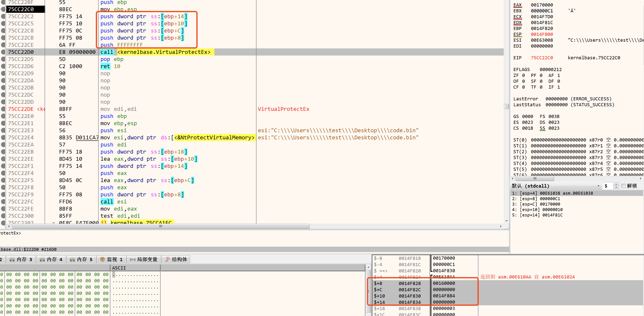The width and height of the screenshot is (644, 316).
Task: Open the 监视 1 watch tab
Action: point(112,259)
